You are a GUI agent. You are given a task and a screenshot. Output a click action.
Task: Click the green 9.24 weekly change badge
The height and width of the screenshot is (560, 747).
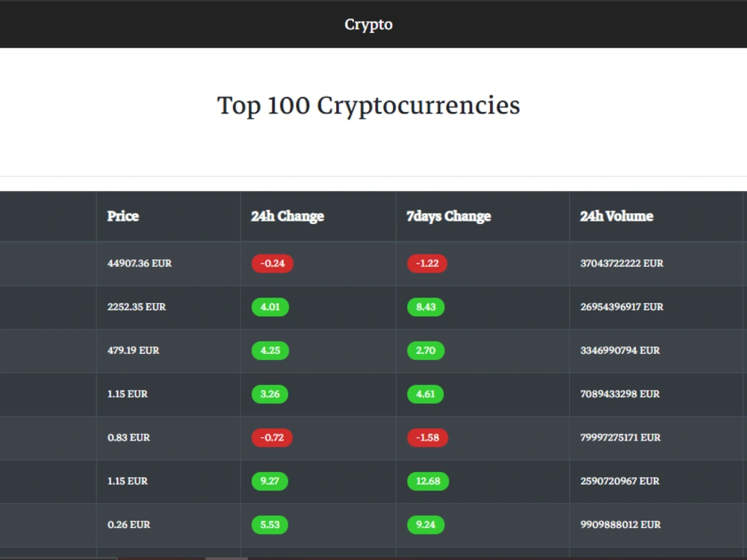(426, 525)
